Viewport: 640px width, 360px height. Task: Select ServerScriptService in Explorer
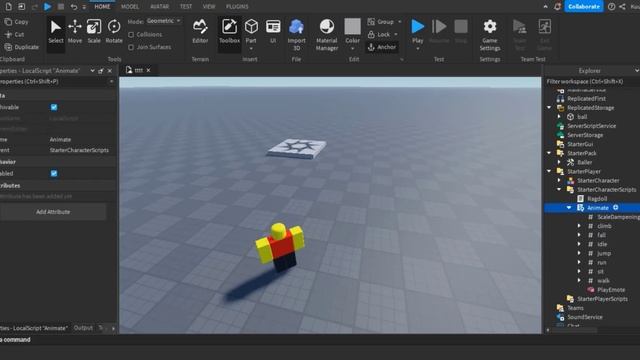[591, 126]
